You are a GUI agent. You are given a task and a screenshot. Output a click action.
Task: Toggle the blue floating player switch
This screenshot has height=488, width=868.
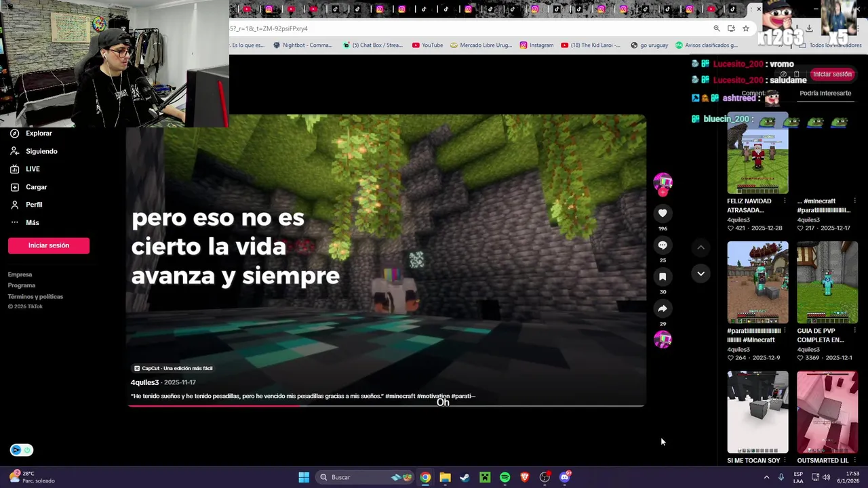(x=22, y=450)
